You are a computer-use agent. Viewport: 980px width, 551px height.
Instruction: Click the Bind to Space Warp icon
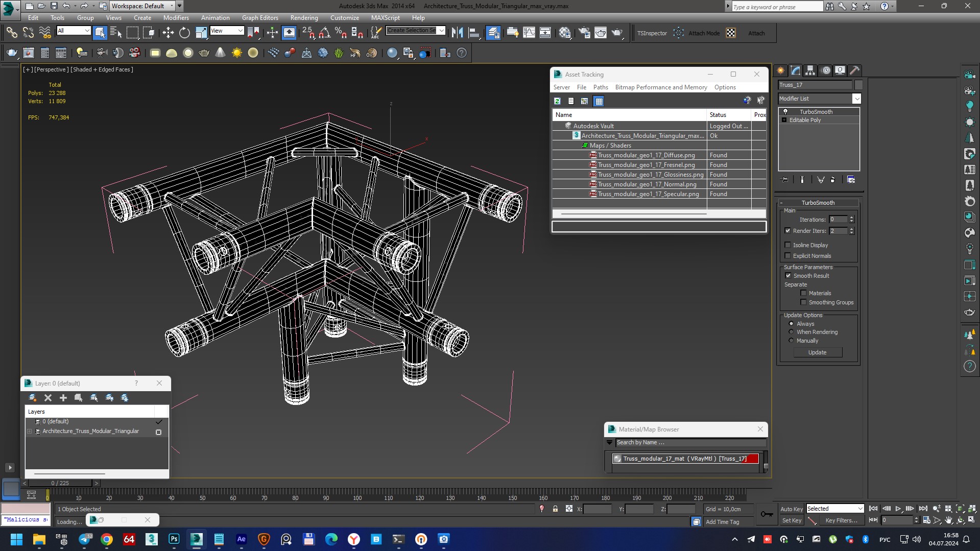click(x=45, y=33)
